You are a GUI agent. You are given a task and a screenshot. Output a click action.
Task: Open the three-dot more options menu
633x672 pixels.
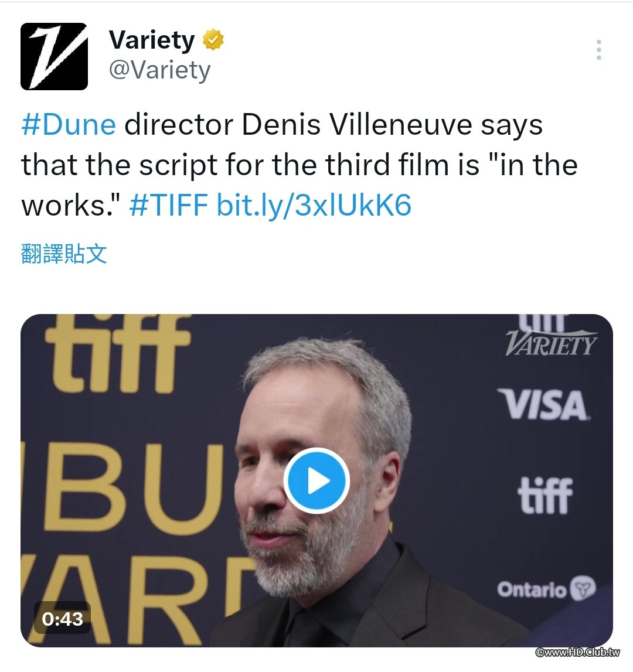tap(598, 50)
